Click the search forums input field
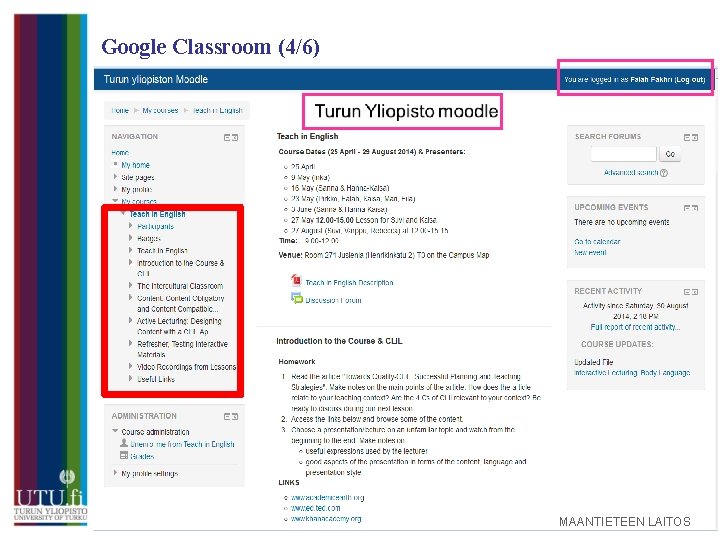720x540 pixels. (x=624, y=154)
